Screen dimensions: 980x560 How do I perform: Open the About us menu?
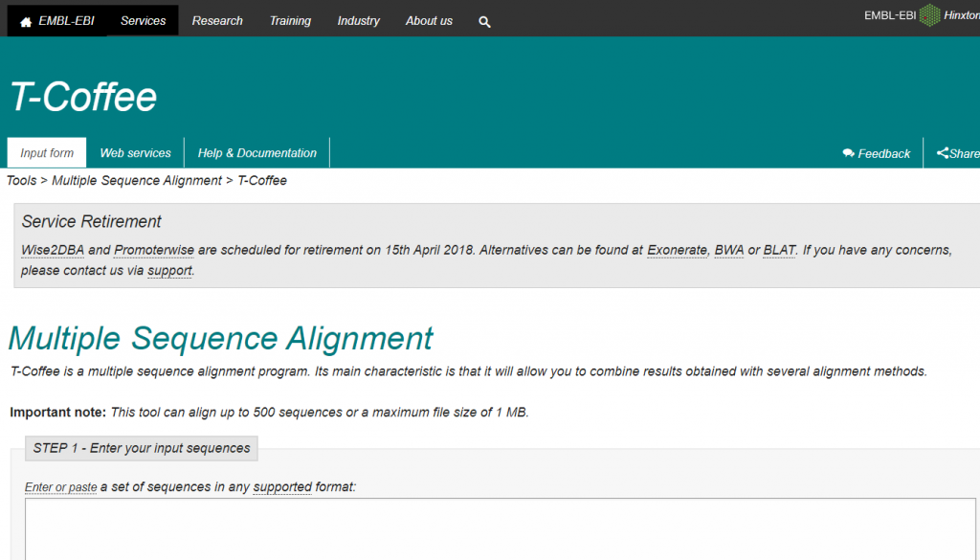(x=429, y=21)
